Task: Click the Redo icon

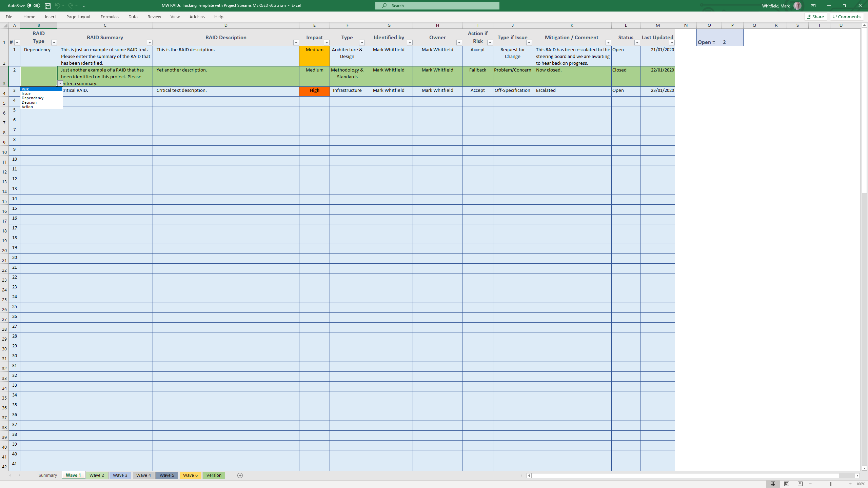Action: click(71, 5)
